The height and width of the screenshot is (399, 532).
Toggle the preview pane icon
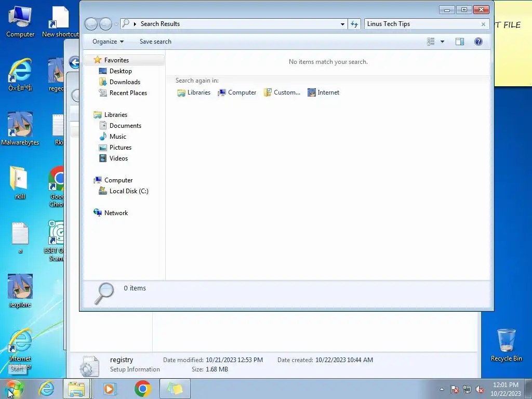pyautogui.click(x=460, y=42)
